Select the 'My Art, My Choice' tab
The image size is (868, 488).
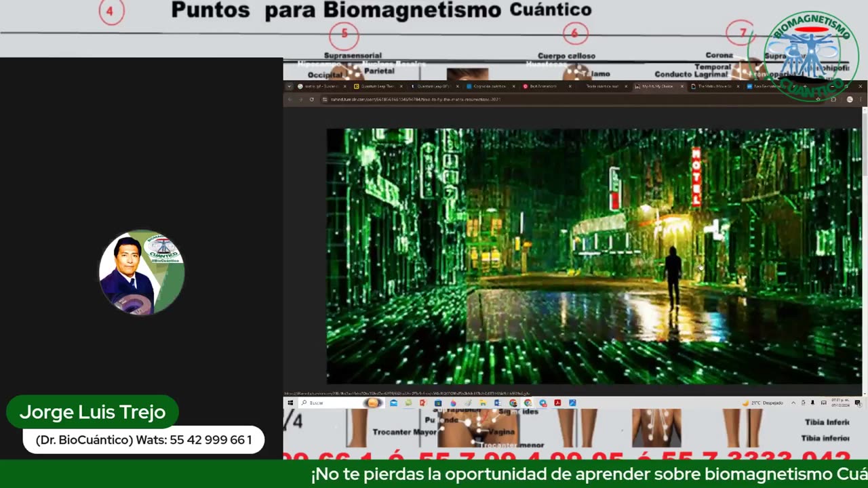(657, 86)
